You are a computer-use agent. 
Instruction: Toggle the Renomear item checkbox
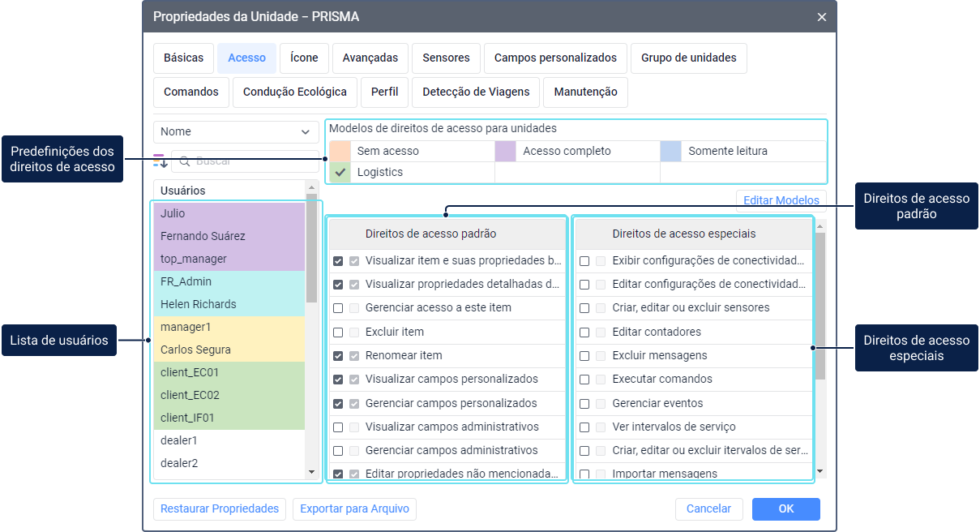338,356
